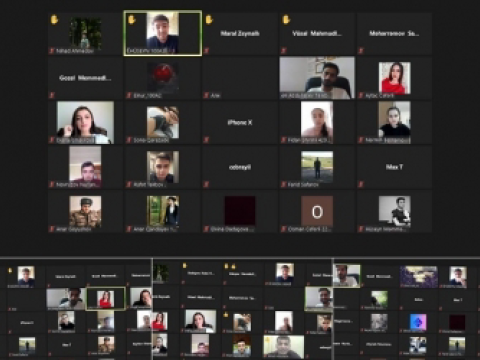Click the iPhone X participant name
480x360 pixels.
[240, 123]
